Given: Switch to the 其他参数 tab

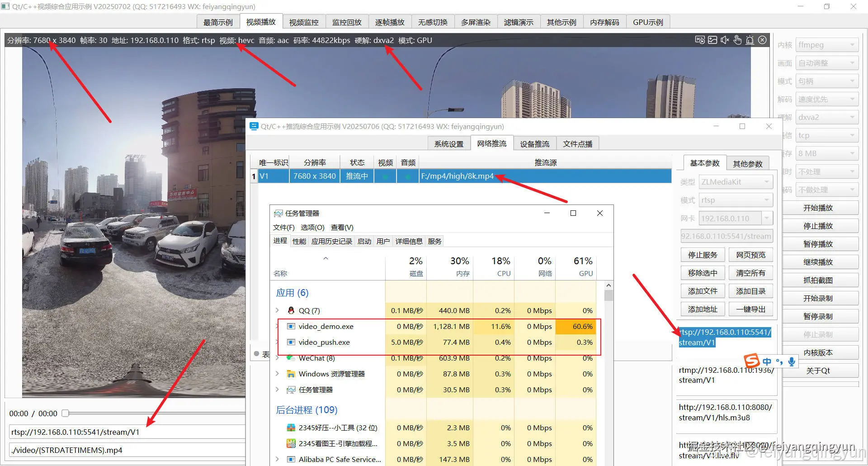Looking at the screenshot, I should coord(747,164).
